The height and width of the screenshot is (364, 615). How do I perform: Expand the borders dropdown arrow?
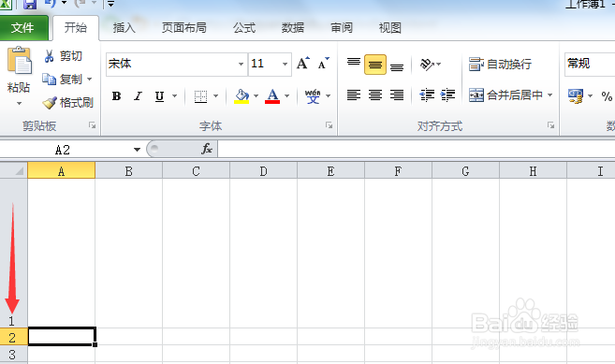pyautogui.click(x=215, y=96)
